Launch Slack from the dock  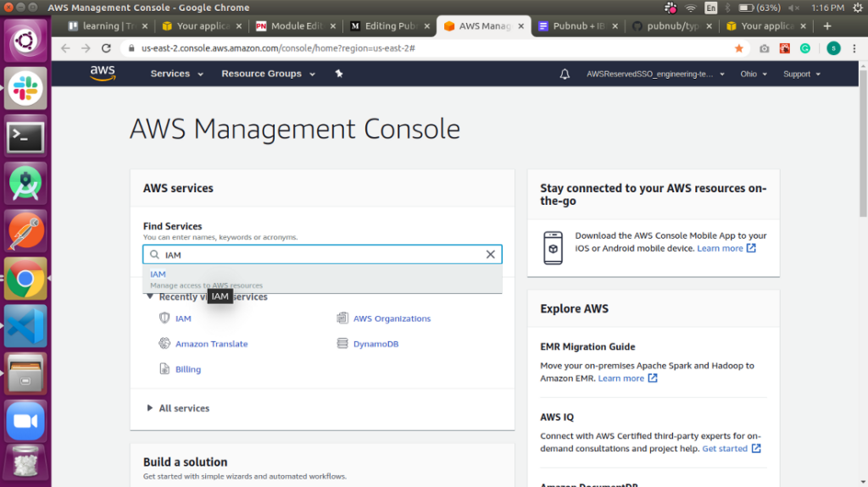coord(25,89)
